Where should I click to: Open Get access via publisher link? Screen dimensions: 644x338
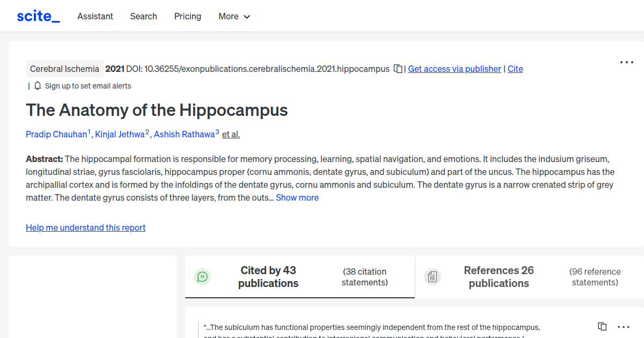click(x=454, y=69)
